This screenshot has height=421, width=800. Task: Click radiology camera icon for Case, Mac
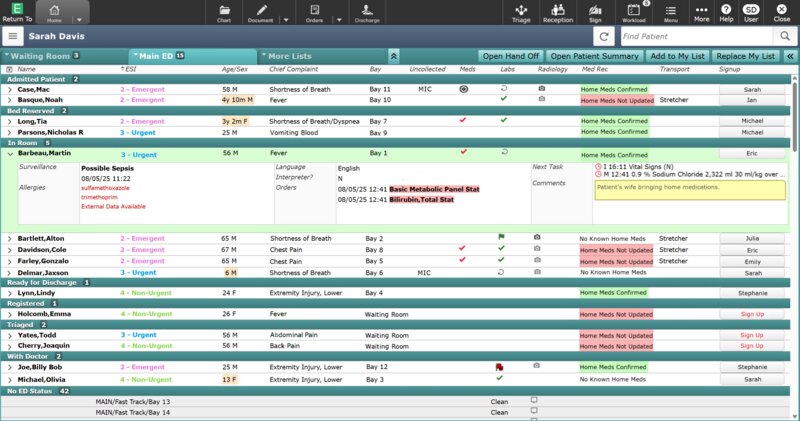541,89
